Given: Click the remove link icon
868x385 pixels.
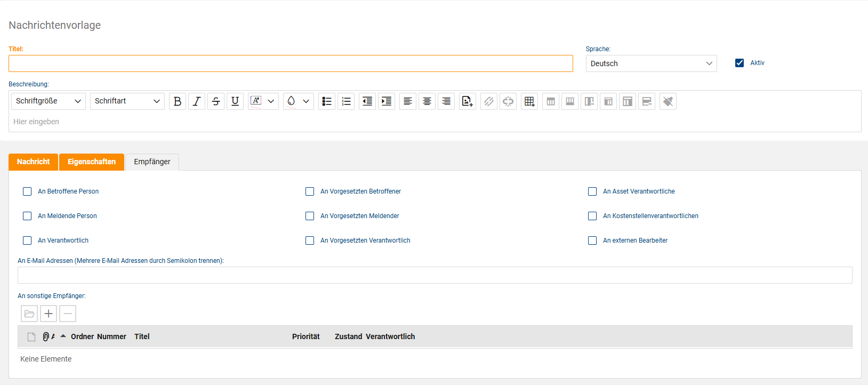Looking at the screenshot, I should click(508, 101).
